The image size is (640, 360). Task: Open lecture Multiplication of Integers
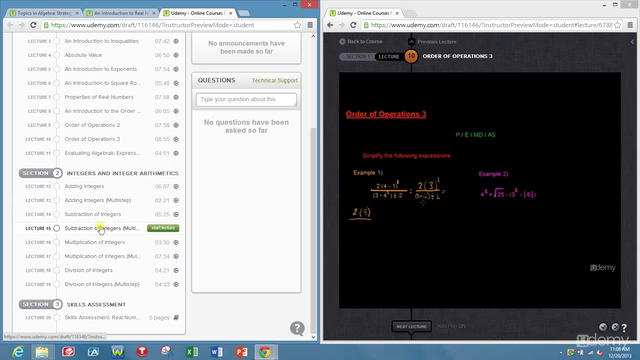point(95,242)
